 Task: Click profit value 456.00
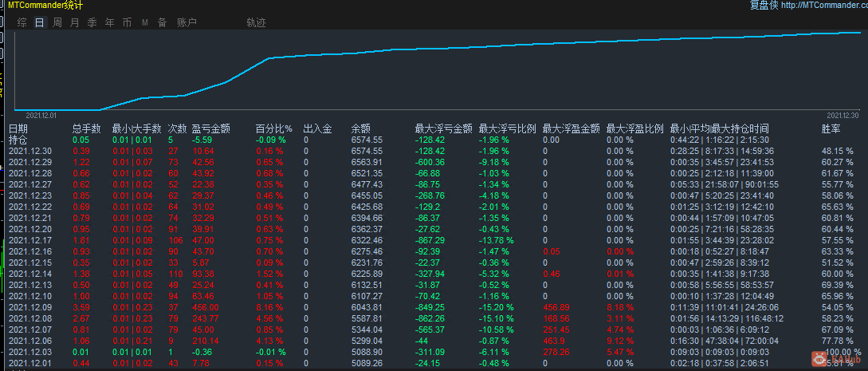click(x=205, y=307)
